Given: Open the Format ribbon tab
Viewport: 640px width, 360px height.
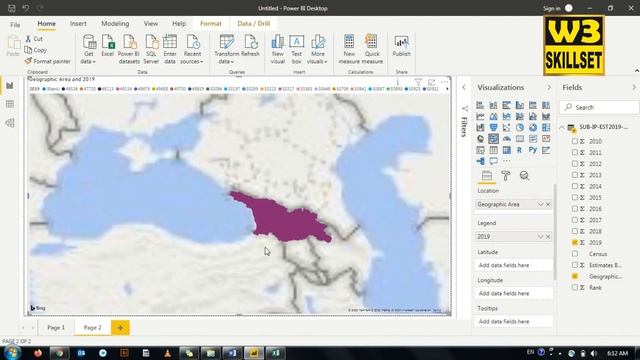Looking at the screenshot, I should (211, 24).
